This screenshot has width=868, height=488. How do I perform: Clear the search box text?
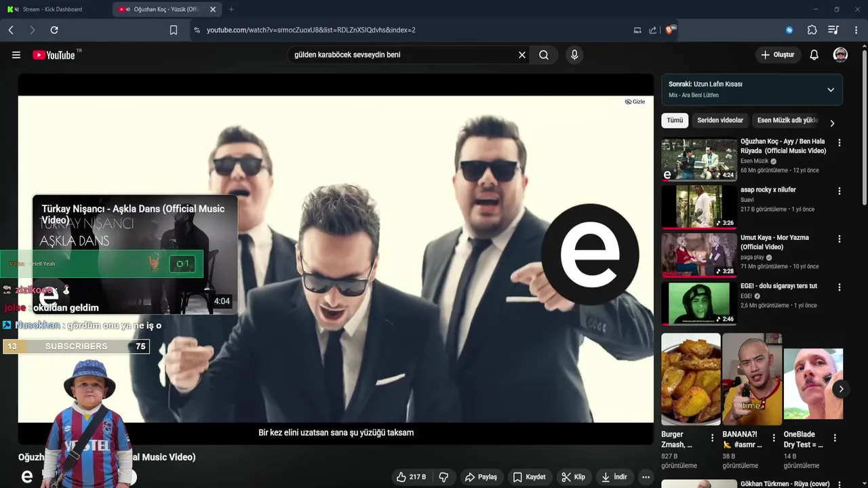coord(522,55)
